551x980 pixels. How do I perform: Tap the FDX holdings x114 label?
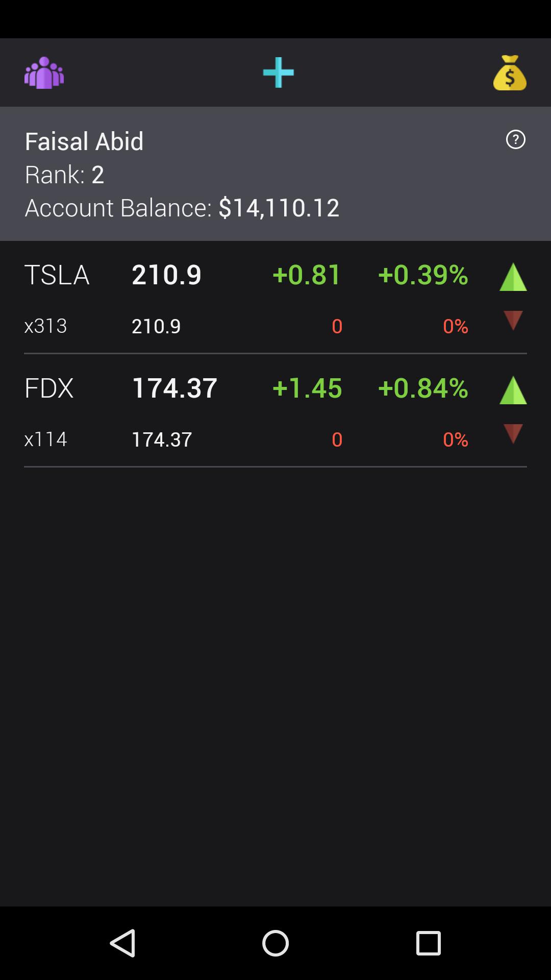click(x=46, y=439)
